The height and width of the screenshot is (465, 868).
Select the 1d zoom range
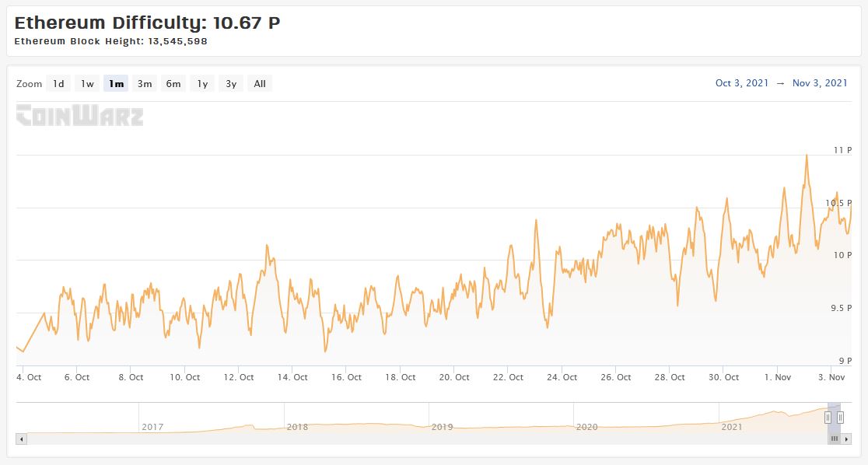58,83
